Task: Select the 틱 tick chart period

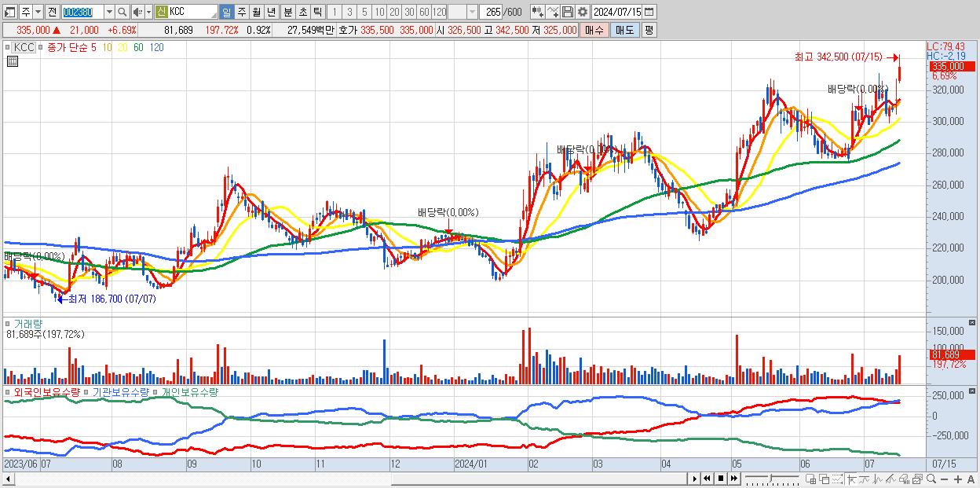Action: coord(317,12)
